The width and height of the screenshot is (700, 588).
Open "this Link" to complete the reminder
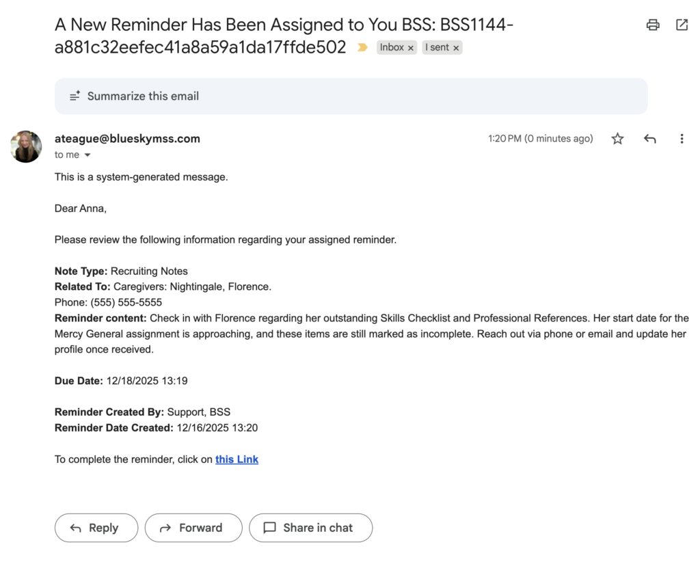tap(237, 459)
